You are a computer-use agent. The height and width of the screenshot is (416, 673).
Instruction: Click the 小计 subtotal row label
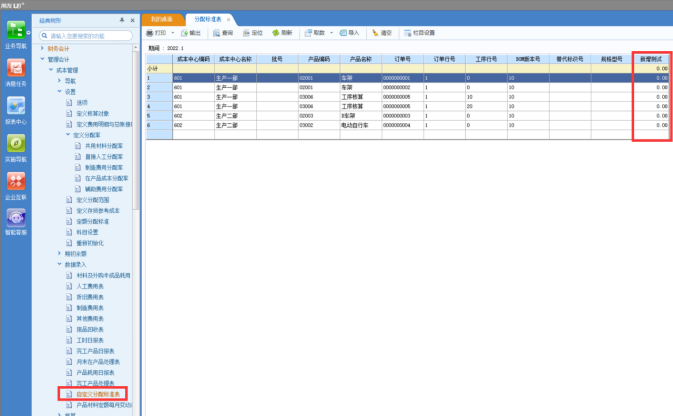[159, 69]
